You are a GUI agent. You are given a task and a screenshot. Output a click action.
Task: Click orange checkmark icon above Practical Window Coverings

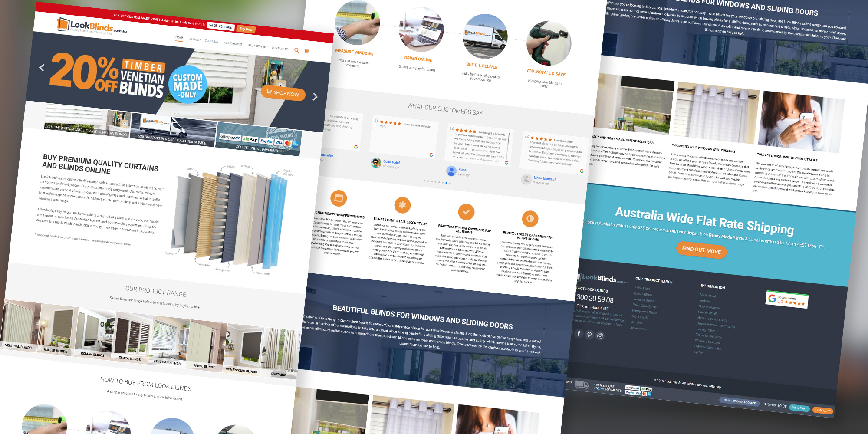[x=466, y=212]
